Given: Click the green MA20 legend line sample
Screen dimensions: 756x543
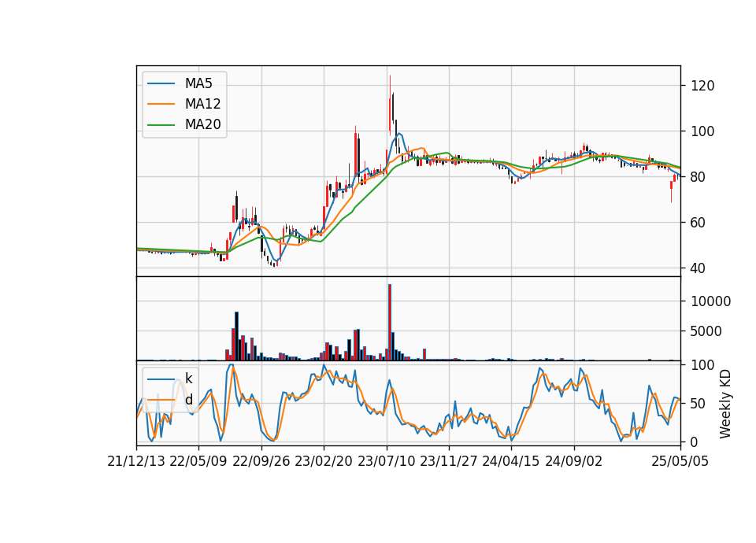Looking at the screenshot, I should 161,124.
